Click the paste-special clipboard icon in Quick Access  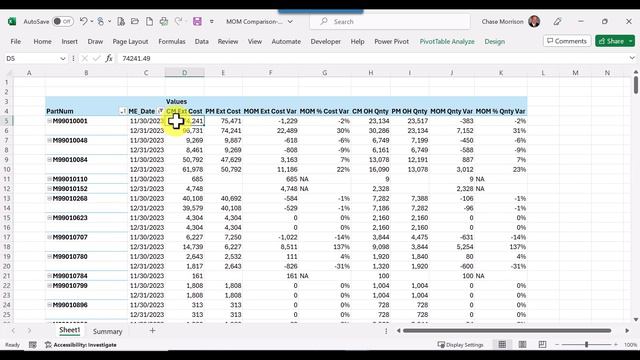click(x=121, y=21)
